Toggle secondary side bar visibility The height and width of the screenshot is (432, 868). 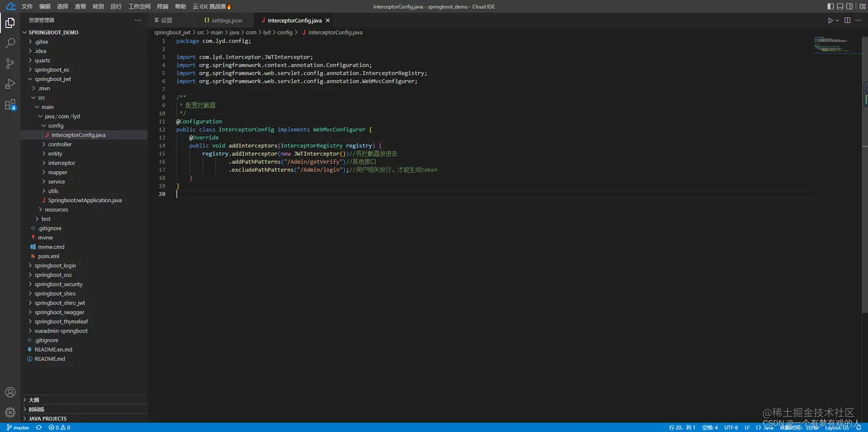point(849,6)
